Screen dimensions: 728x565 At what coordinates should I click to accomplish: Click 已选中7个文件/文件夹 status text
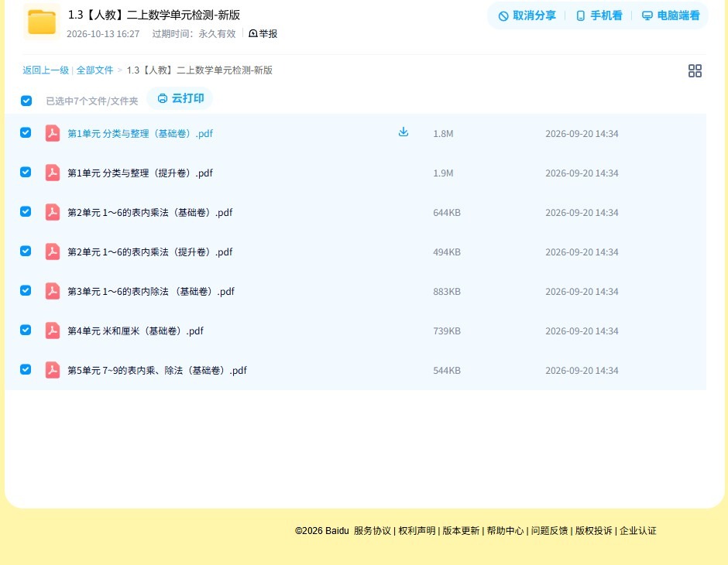tap(92, 101)
